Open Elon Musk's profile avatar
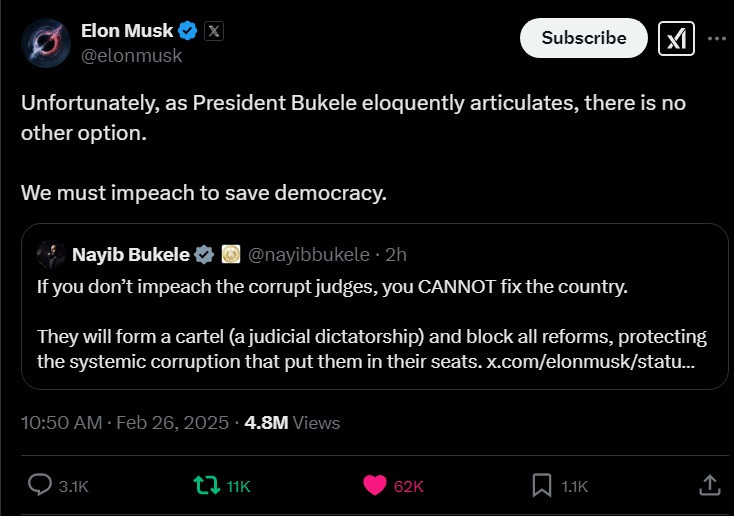Viewport: 734px width, 516px height. click(47, 45)
